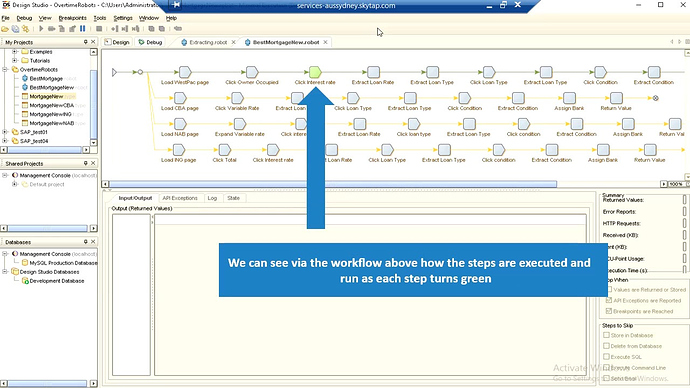Expand the Tutorials folder in My Projects

click(15, 60)
